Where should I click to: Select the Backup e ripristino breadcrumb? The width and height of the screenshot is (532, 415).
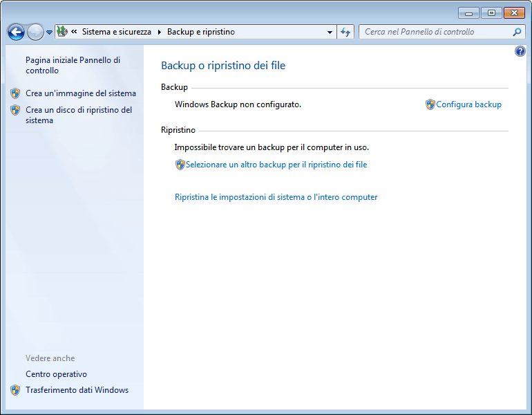tap(201, 32)
